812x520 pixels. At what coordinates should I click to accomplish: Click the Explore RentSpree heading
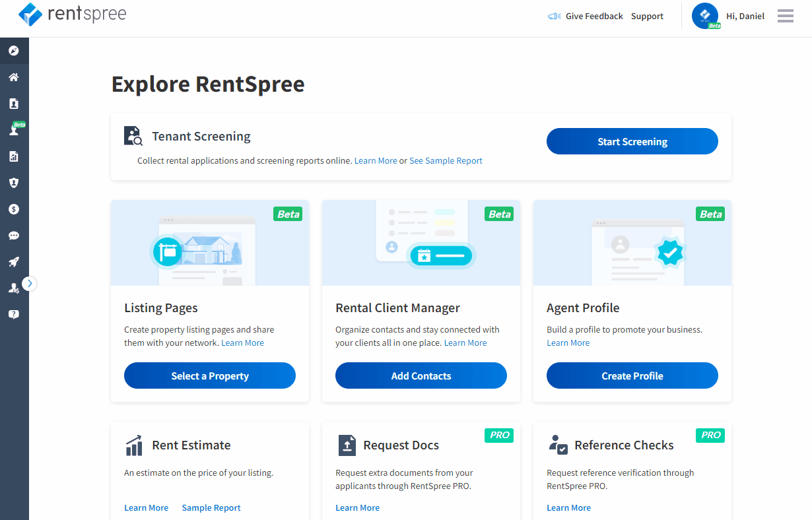click(x=208, y=84)
